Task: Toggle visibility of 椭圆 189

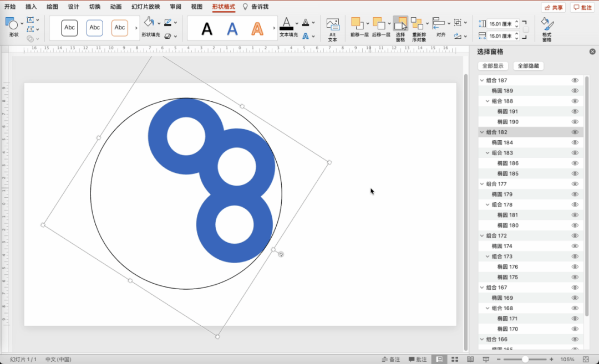Action: (575, 91)
